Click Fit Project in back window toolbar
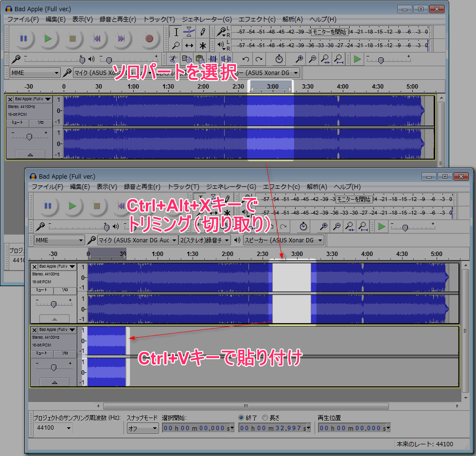The height and width of the screenshot is (456, 476). 338,59
